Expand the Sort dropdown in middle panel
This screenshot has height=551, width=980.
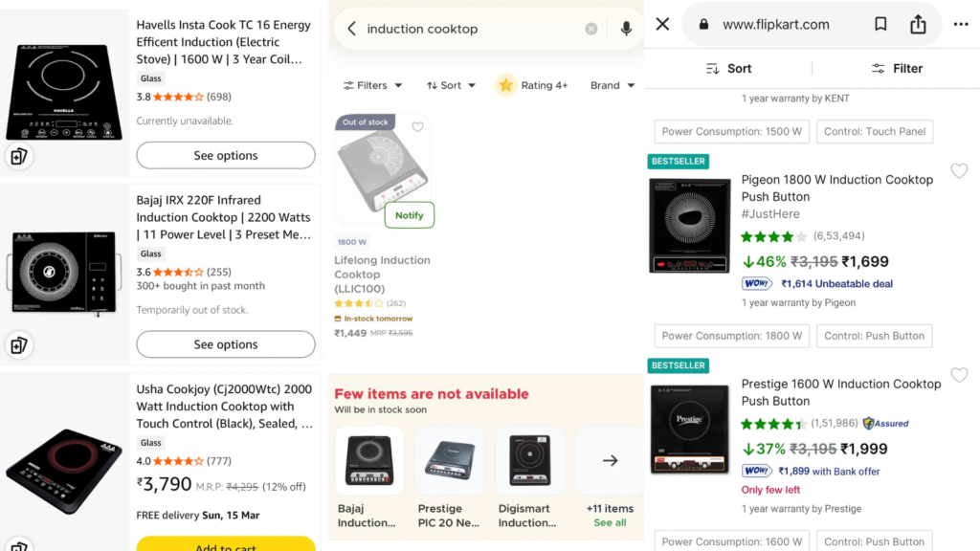coord(451,85)
